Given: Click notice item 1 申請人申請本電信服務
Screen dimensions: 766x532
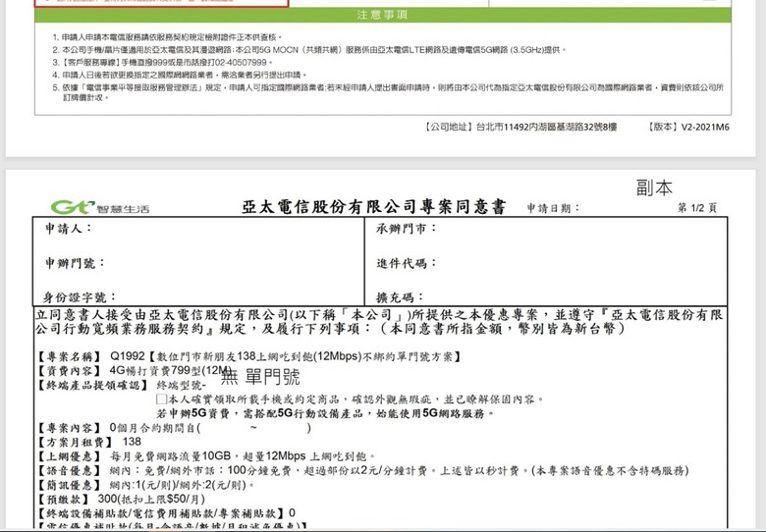Looking at the screenshot, I should [167, 37].
